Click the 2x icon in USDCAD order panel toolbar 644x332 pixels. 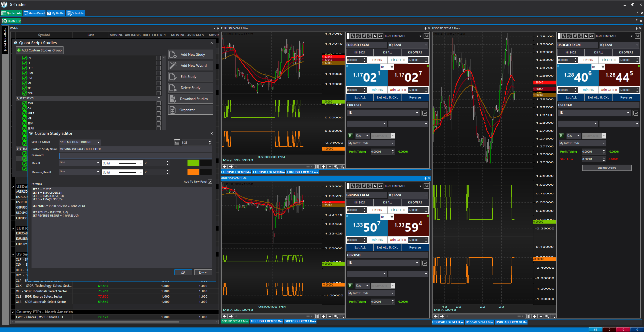tap(591, 36)
